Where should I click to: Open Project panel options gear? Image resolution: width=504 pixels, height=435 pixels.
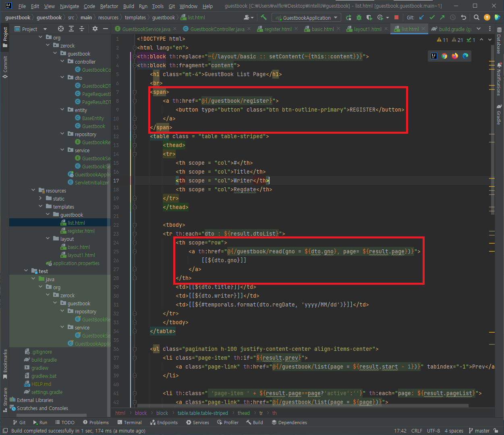[x=95, y=29]
